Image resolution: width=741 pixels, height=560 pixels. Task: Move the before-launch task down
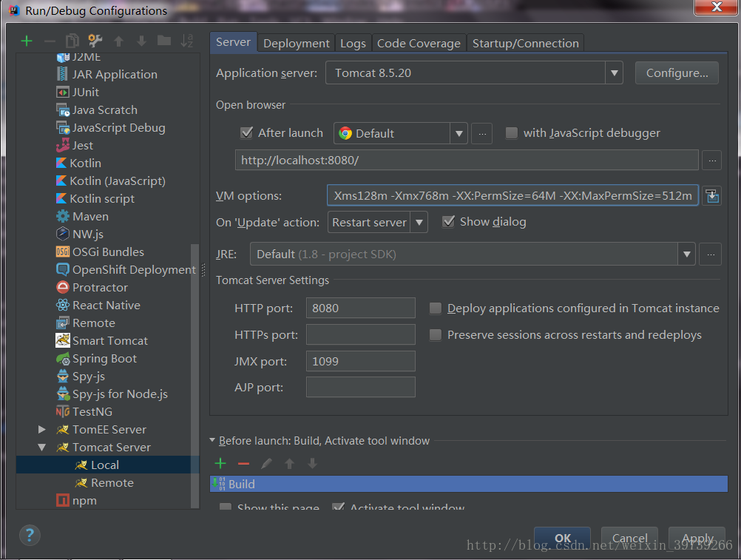312,464
